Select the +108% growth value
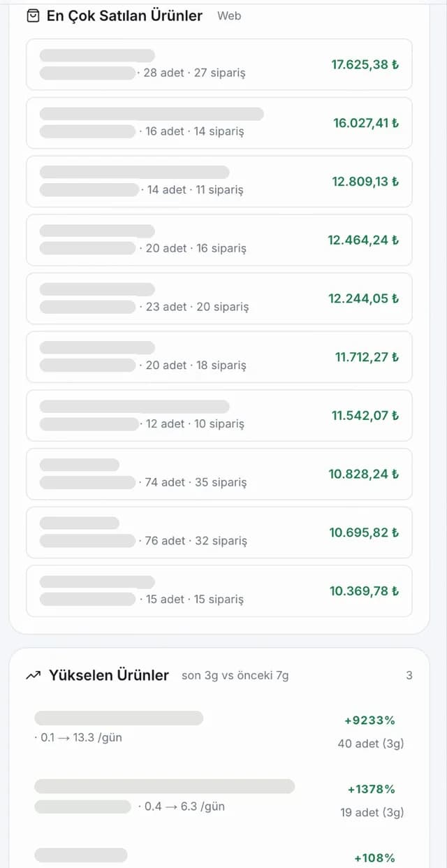 click(x=374, y=858)
